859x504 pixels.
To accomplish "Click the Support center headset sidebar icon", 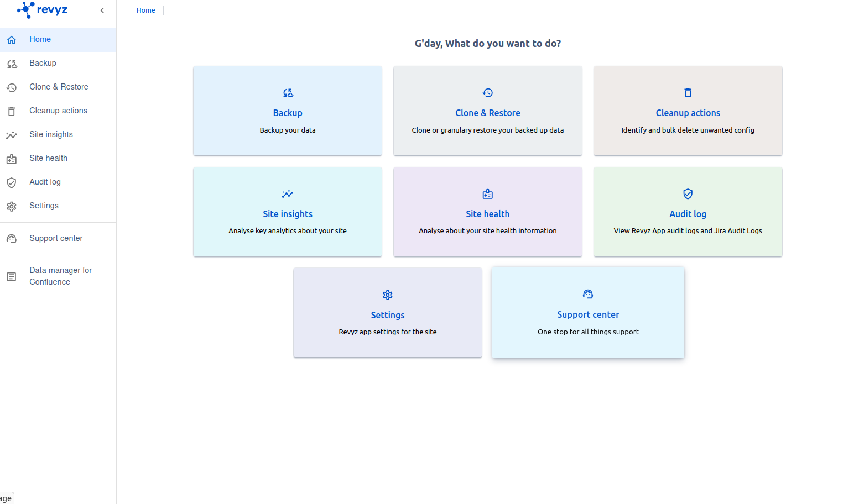I will click(x=12, y=239).
